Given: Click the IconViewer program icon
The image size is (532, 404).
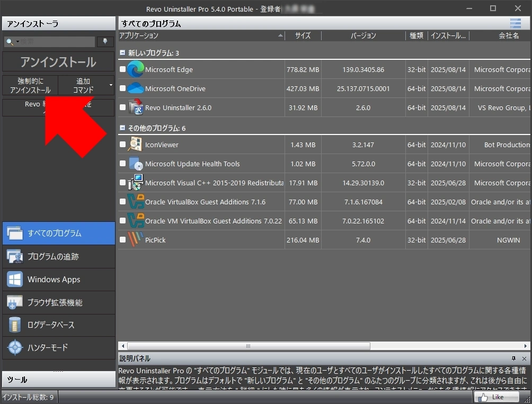Looking at the screenshot, I should (x=135, y=145).
